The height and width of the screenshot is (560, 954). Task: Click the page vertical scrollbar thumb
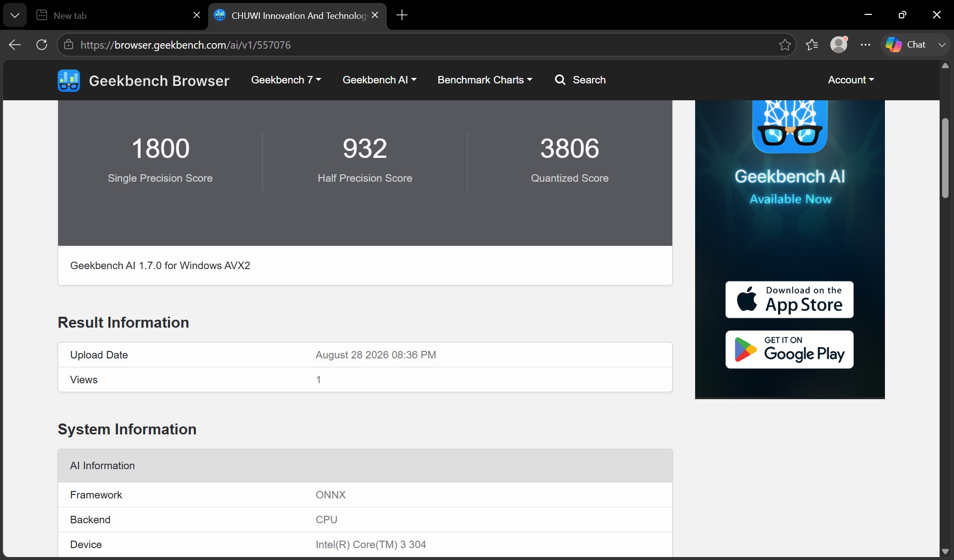(945, 158)
